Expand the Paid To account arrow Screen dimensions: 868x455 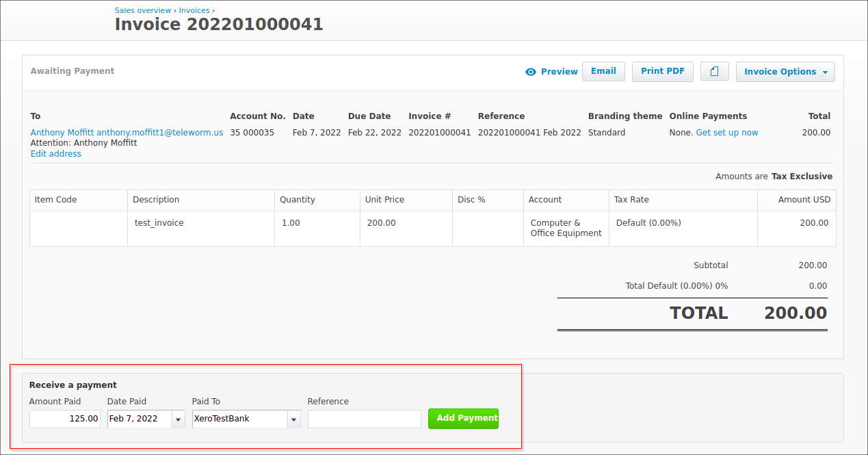click(294, 419)
